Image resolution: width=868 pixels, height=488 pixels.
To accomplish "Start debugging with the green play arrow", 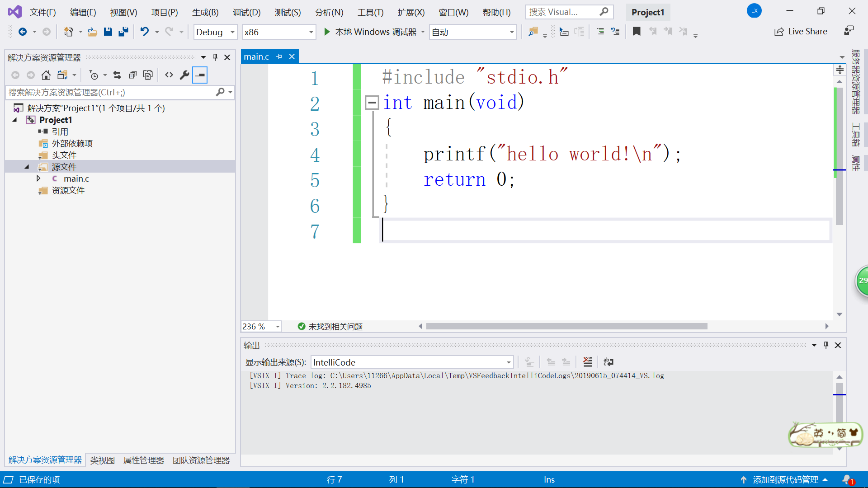I will (x=327, y=32).
